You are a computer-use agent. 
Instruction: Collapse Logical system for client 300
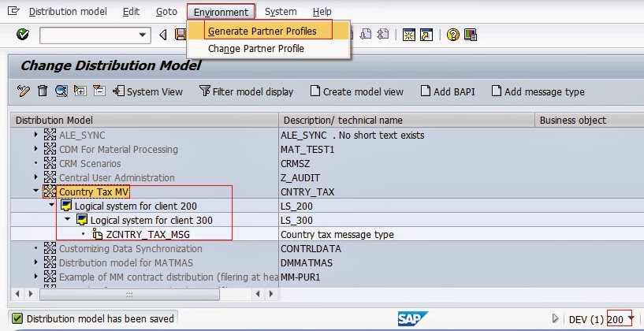coord(68,220)
